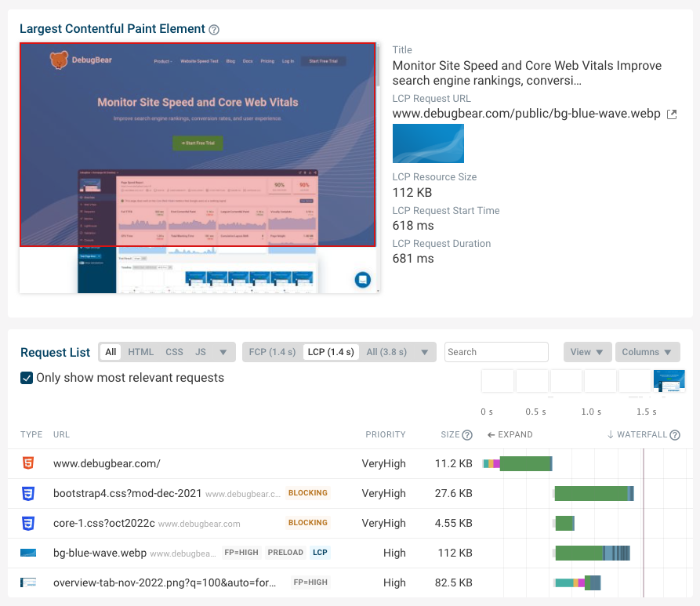Click the 681 ms LCP duration value
Viewport: 700px width, 606px height.
pyautogui.click(x=413, y=259)
